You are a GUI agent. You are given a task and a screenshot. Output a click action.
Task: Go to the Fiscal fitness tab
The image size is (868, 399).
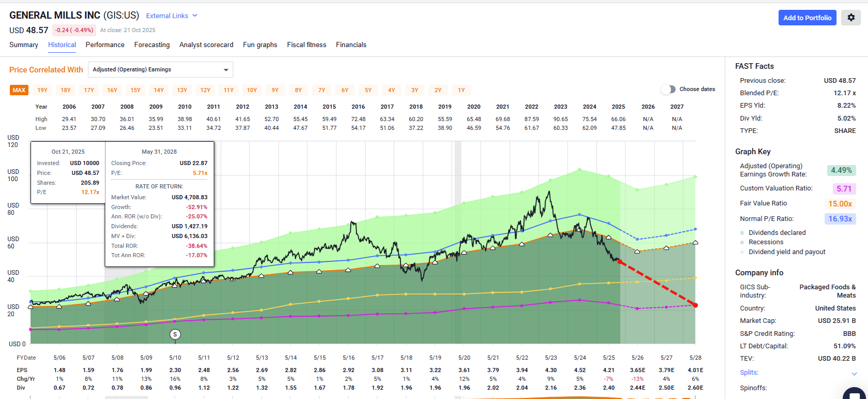coord(306,45)
